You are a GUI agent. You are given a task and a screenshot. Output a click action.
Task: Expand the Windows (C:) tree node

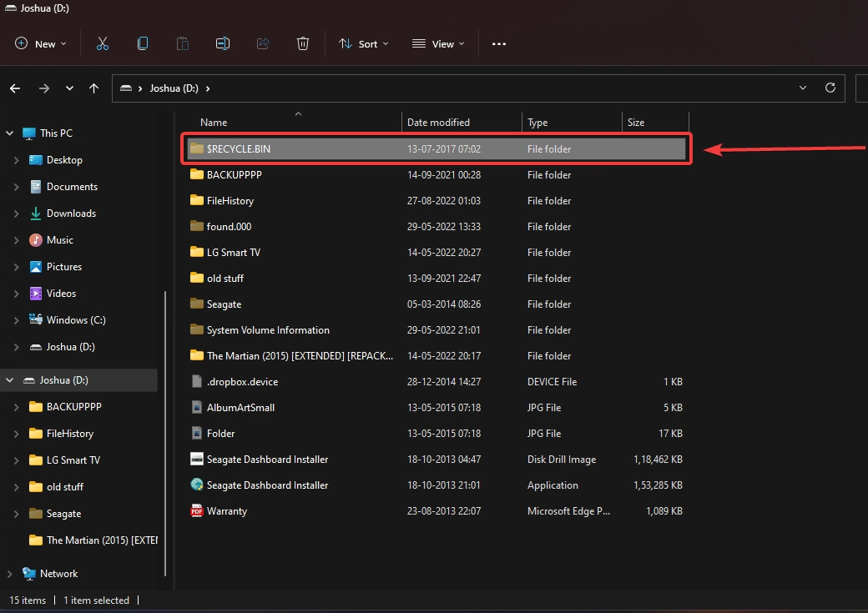(16, 319)
